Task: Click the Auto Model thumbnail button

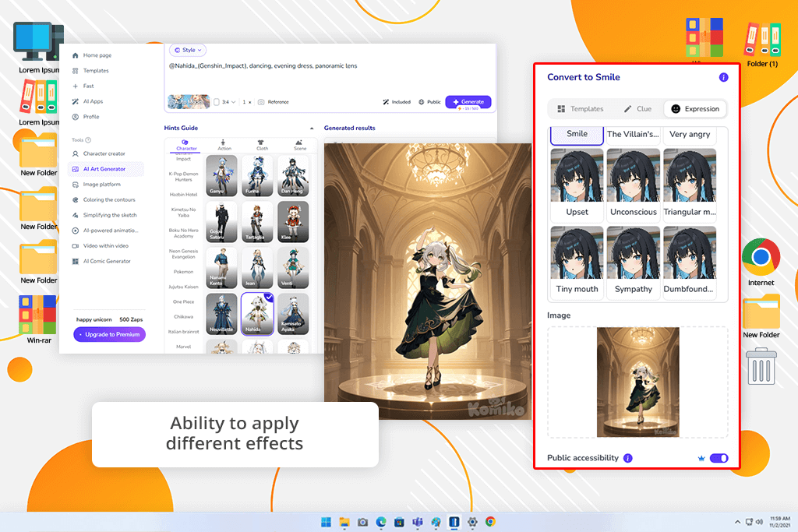Action: point(189,102)
